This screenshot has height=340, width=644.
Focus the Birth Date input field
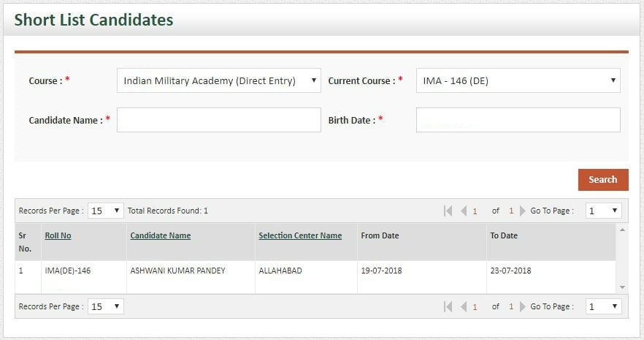coord(518,120)
